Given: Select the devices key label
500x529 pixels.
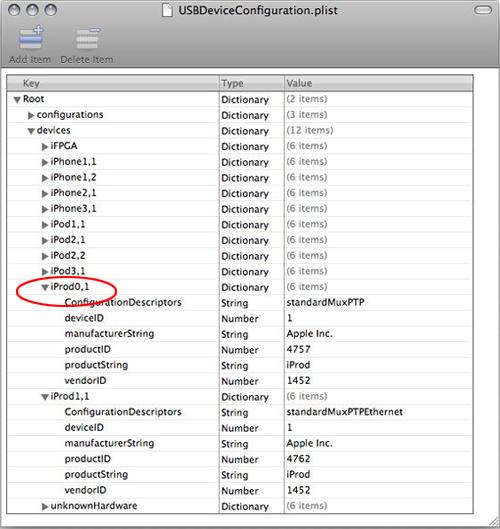Looking at the screenshot, I should pos(53,130).
